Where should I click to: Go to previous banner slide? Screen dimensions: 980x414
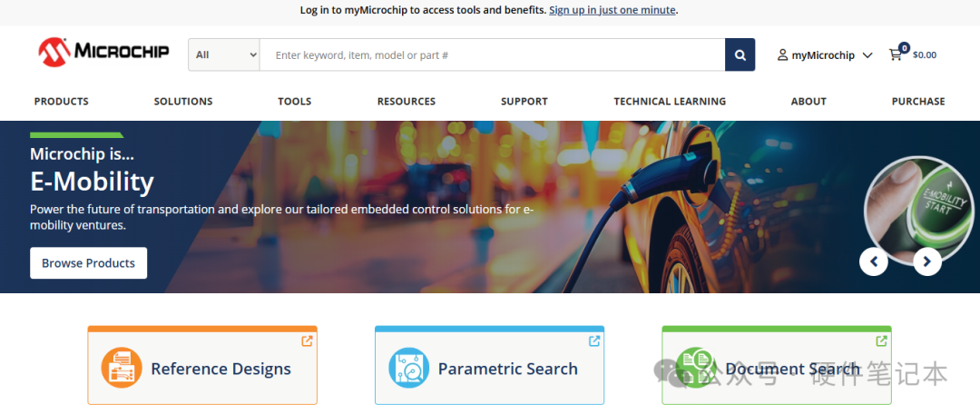click(873, 261)
